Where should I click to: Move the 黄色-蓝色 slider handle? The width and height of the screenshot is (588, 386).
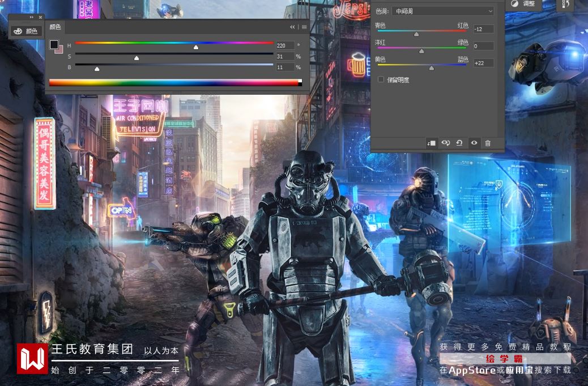tap(432, 68)
